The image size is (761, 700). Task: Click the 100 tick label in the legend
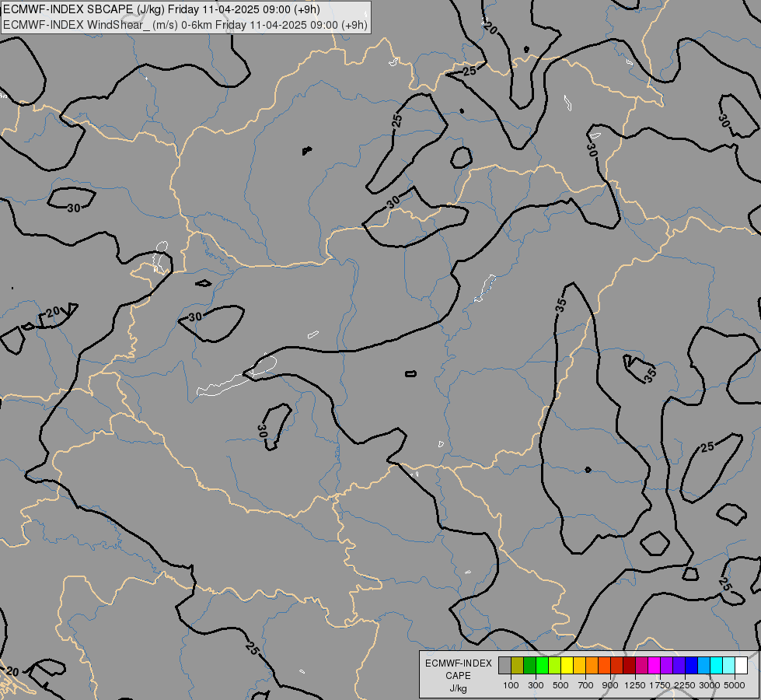point(511,685)
